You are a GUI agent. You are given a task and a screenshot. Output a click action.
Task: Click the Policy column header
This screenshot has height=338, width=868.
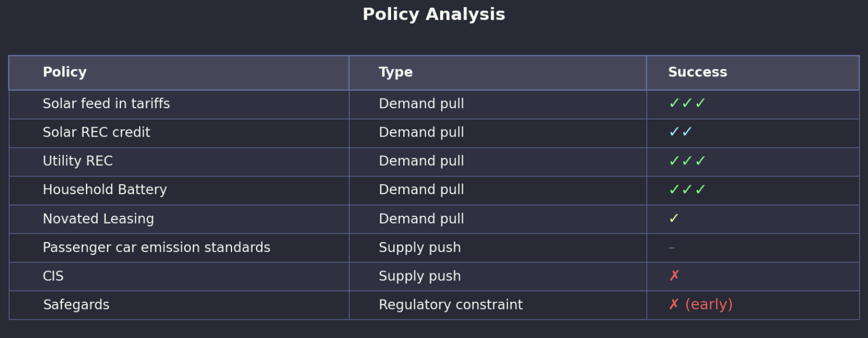(x=65, y=73)
